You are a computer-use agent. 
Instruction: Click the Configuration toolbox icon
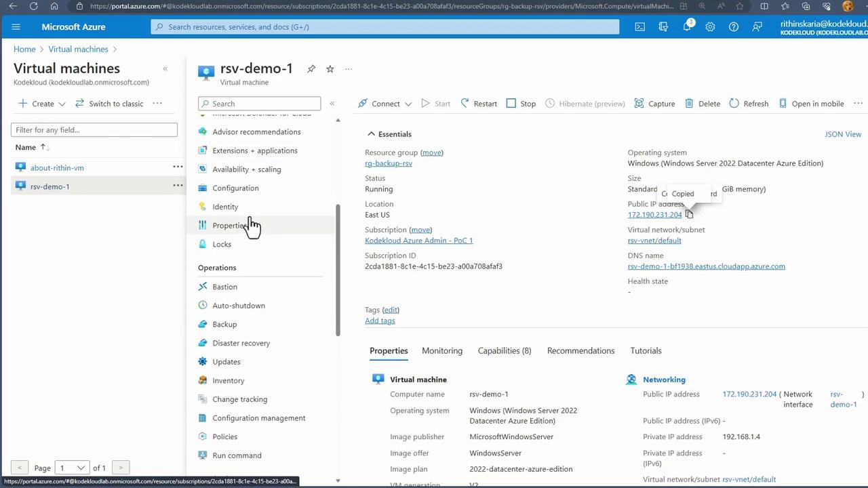coord(203,188)
